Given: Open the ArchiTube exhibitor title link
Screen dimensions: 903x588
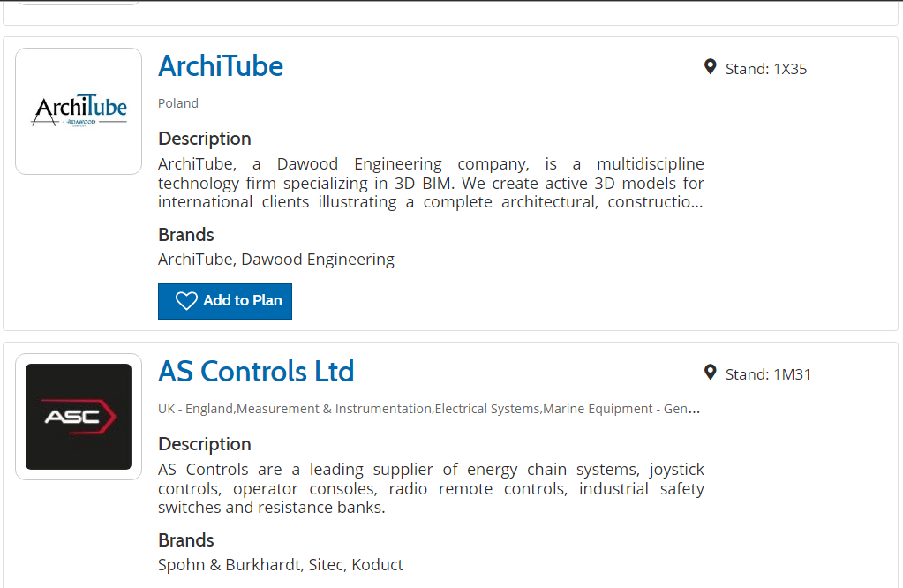Looking at the screenshot, I should (x=221, y=66).
